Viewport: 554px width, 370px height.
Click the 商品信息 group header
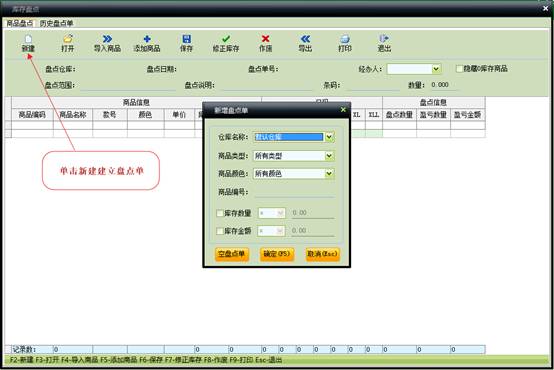pos(136,102)
